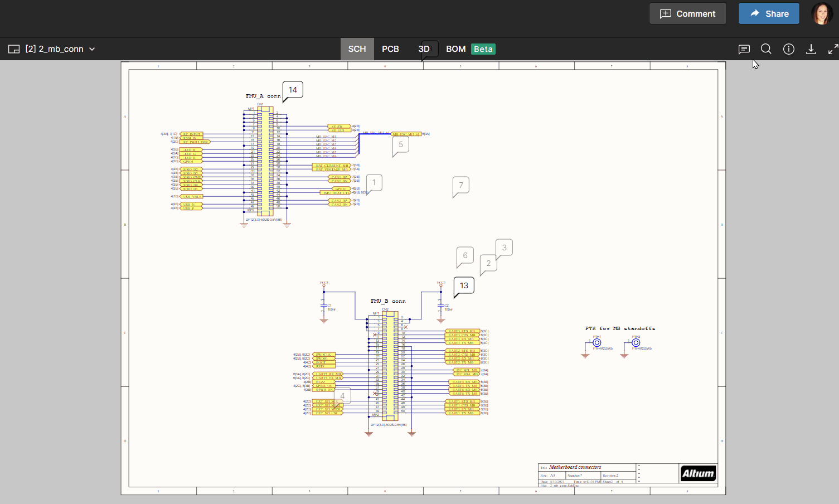
Task: Open the comments panel icon
Action: (744, 49)
